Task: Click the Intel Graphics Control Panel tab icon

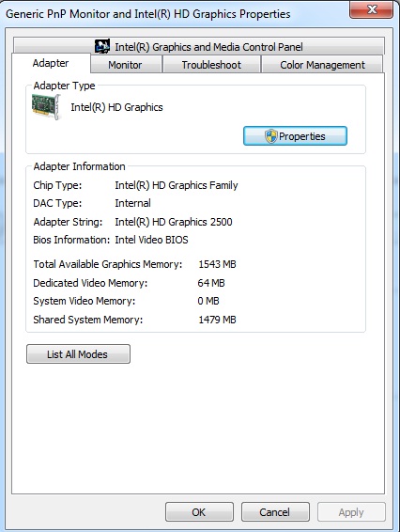Action: tap(102, 46)
